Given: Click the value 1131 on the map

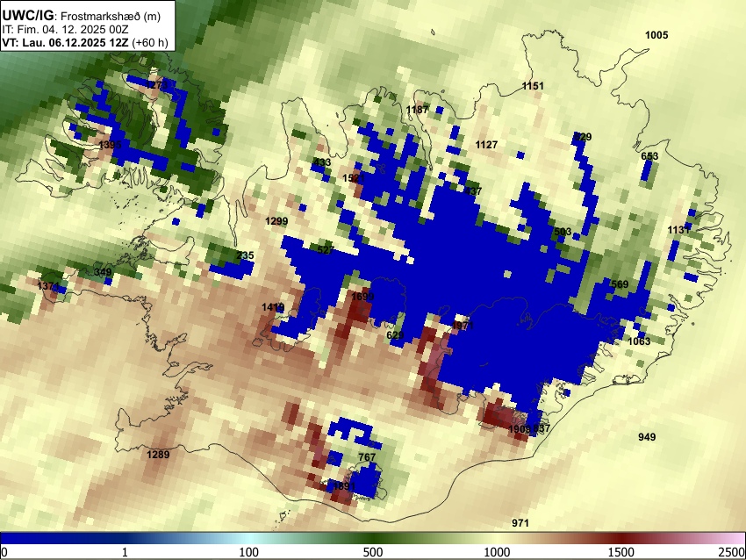Looking at the screenshot, I should (679, 230).
